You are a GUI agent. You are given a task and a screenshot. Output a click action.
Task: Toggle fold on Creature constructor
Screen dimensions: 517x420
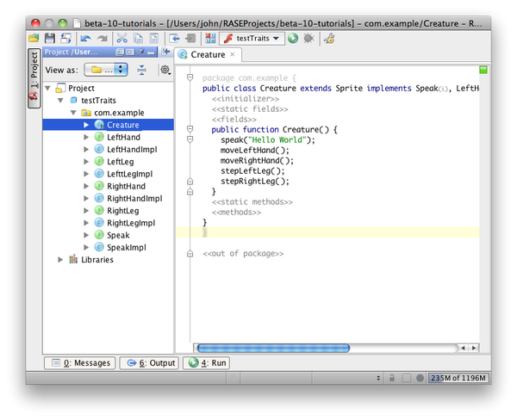coord(189,129)
